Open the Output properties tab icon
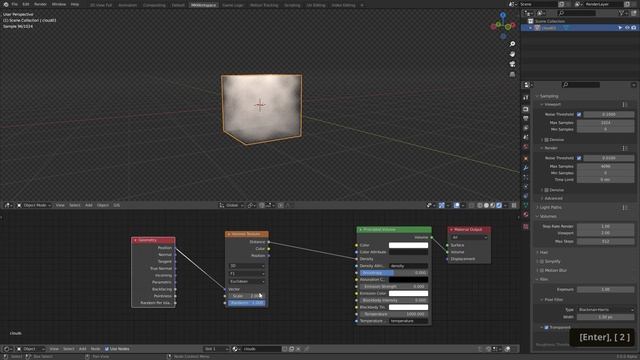Screen dimensions: 640x360 tap(526, 118)
